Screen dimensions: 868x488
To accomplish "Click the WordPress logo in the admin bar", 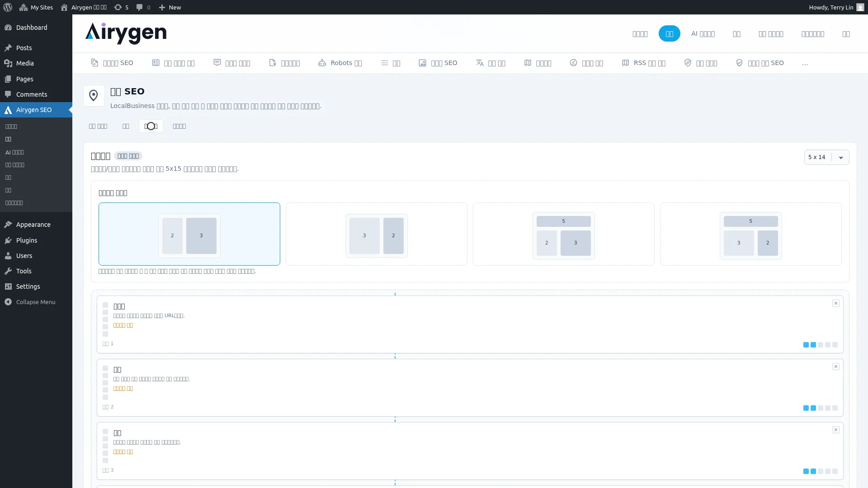I will 8,7.
